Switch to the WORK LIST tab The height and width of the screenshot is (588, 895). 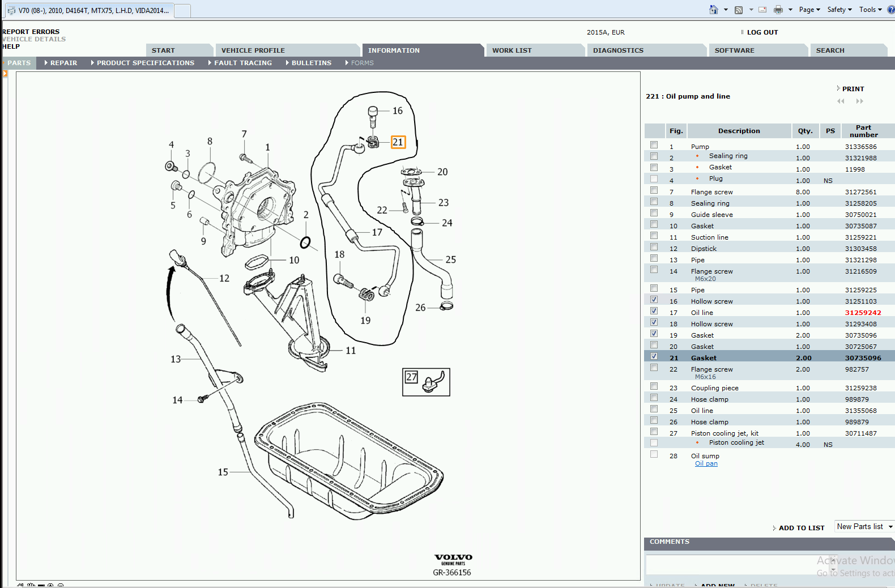coord(535,50)
